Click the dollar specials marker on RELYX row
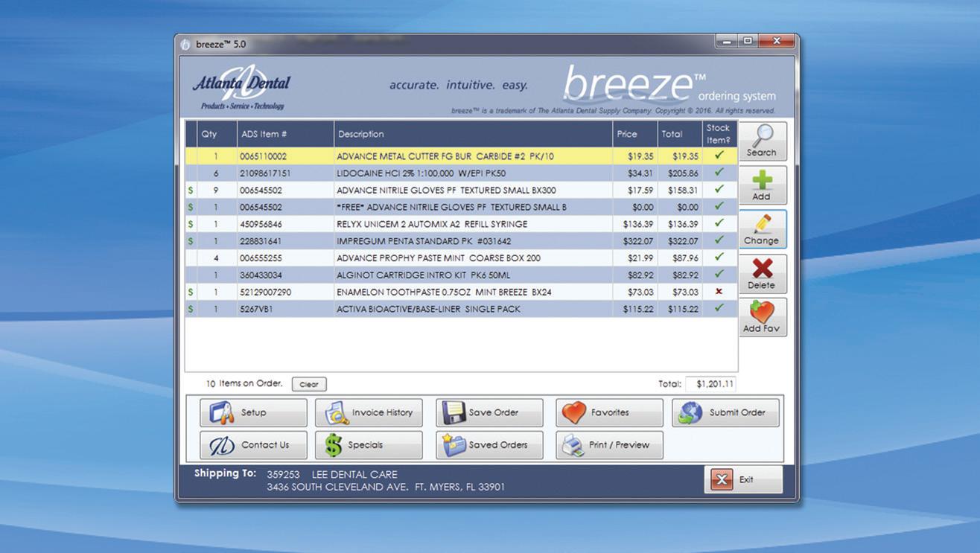 191,224
